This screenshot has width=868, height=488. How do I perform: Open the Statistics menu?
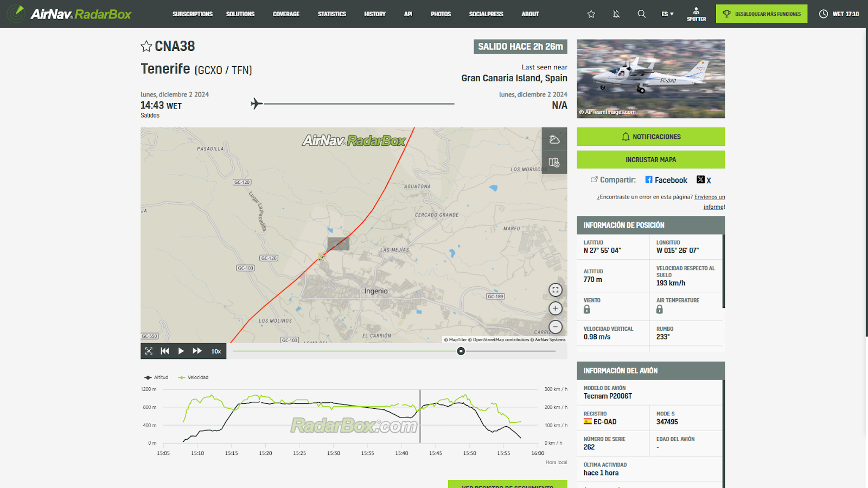(331, 14)
